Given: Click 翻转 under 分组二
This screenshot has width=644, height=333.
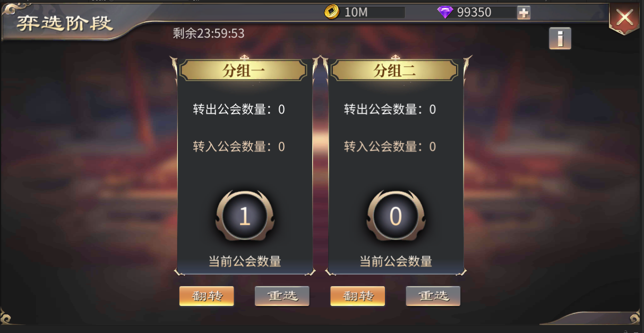Looking at the screenshot, I should (357, 296).
